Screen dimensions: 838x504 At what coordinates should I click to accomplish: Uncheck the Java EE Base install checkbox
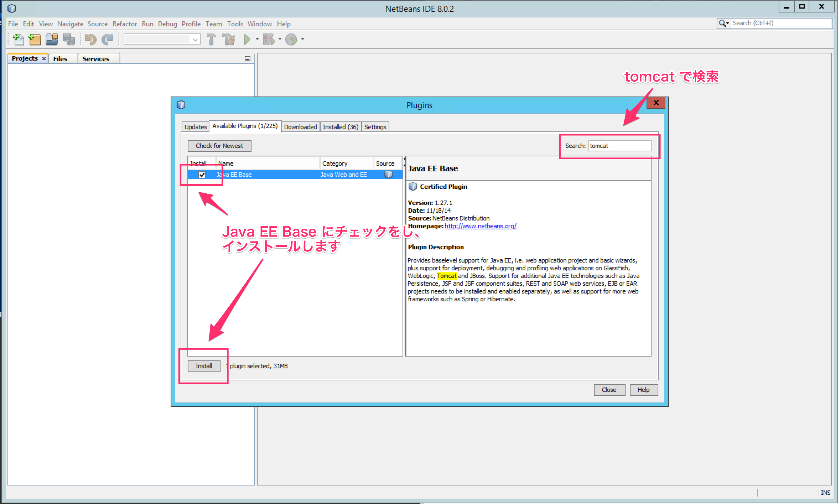(x=202, y=175)
